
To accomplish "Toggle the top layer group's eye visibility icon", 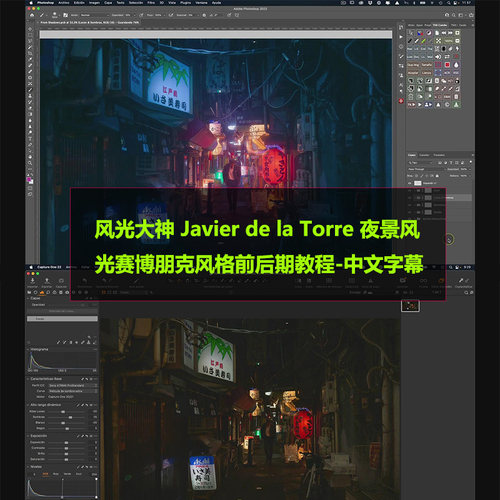I will tap(409, 183).
